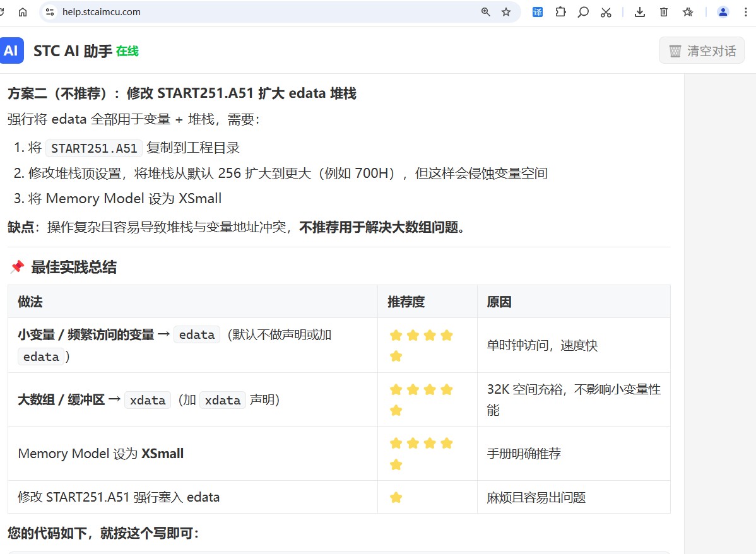Click the browser home icon

click(23, 12)
